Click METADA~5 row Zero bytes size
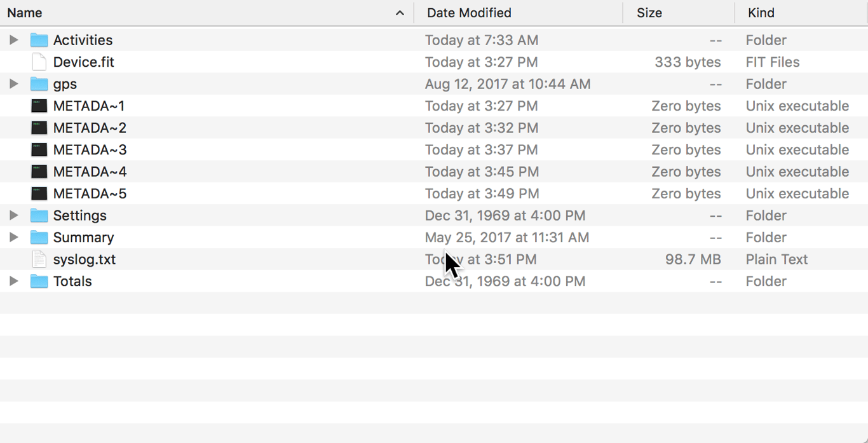 click(686, 194)
